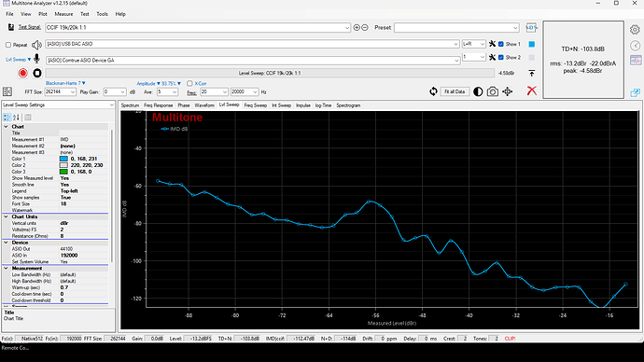644x362 pixels.
Task: Open the Ave averages dropdown
Action: (175, 92)
